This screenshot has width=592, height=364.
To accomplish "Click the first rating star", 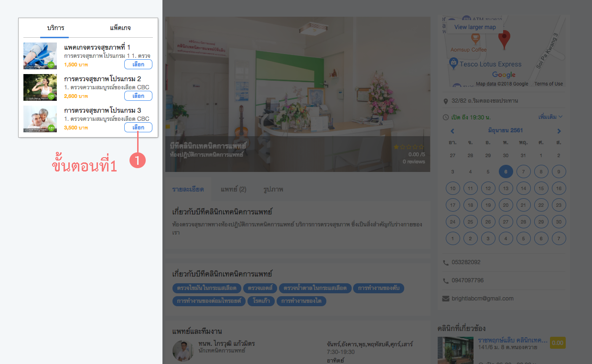I will click(x=396, y=147).
